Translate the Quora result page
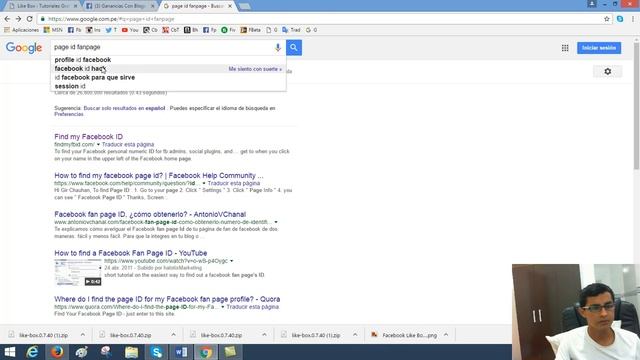The image size is (640, 360). 253,307
